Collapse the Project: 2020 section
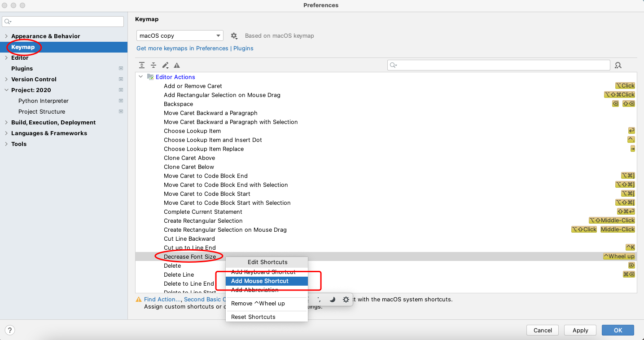 (6, 90)
